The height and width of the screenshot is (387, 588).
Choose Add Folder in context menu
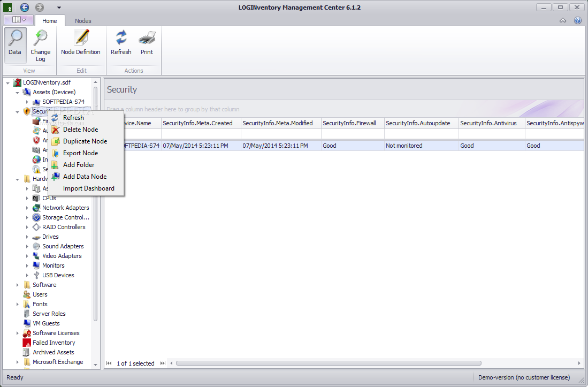point(87,165)
